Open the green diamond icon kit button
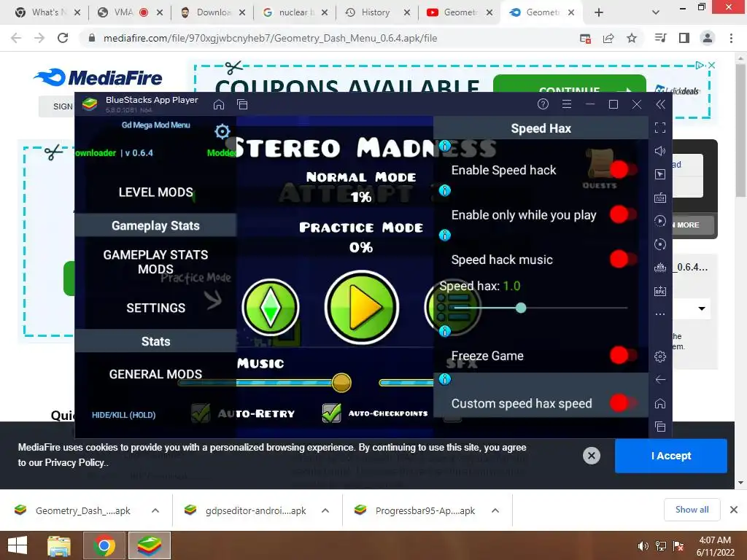Image resolution: width=747 pixels, height=560 pixels. click(271, 307)
